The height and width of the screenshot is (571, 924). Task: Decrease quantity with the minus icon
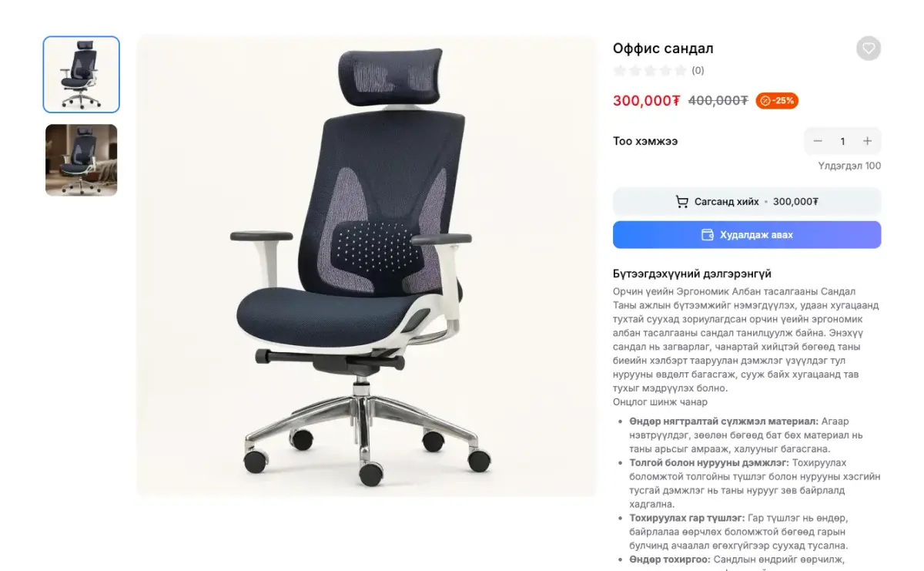[818, 141]
